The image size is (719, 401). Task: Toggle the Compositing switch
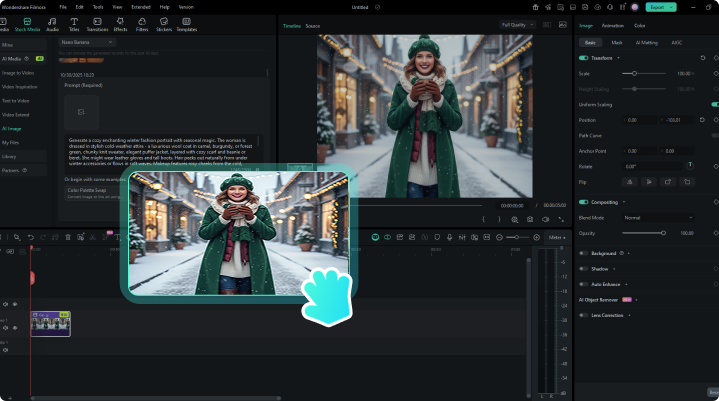[x=583, y=202]
